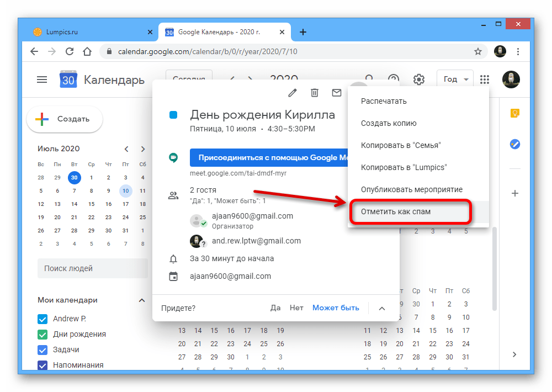Toggle the Напоминания calendar checkbox
Screen dimensions: 552x392
(x=43, y=365)
